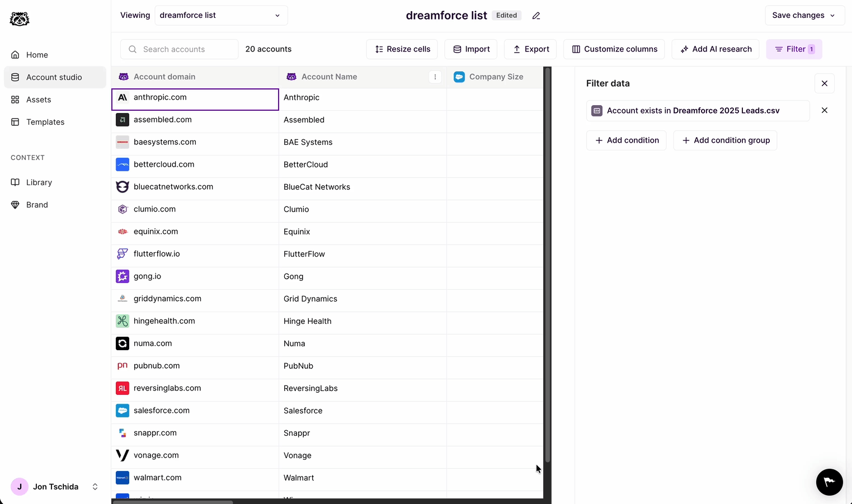
Task: Click the table's horizontal scrollbar
Action: (x=172, y=502)
